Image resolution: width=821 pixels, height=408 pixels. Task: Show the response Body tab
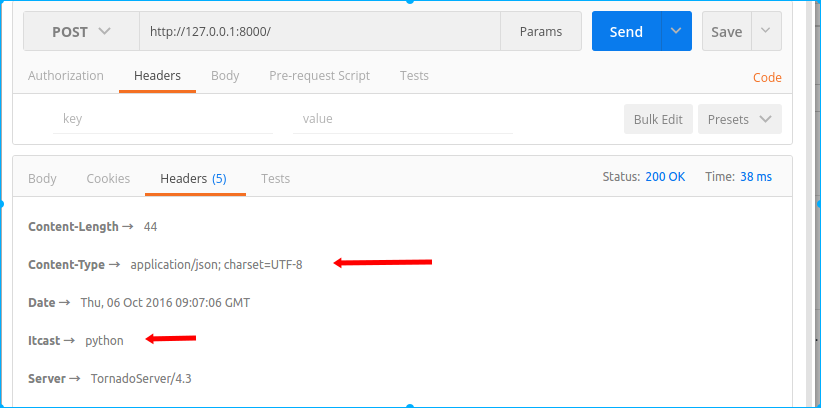click(42, 179)
